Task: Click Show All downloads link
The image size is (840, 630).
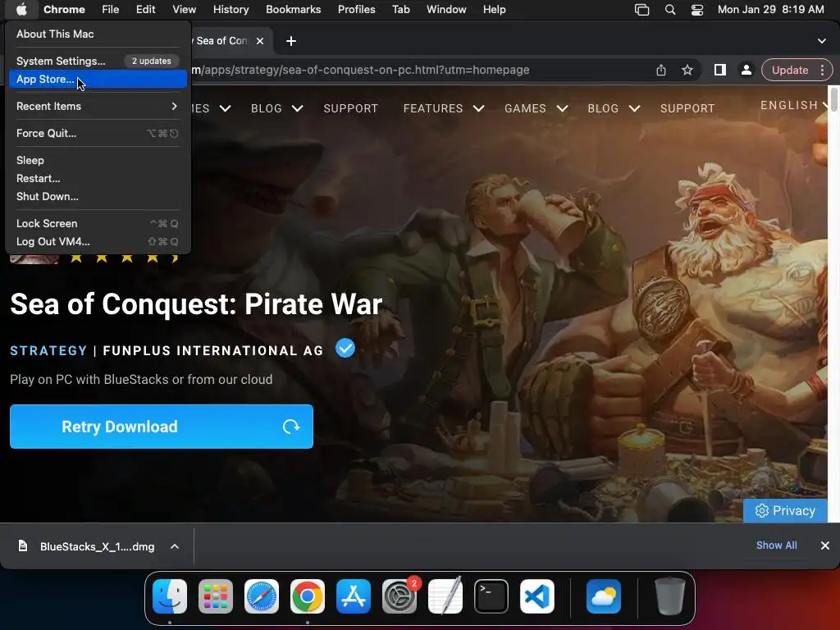Action: [x=776, y=546]
